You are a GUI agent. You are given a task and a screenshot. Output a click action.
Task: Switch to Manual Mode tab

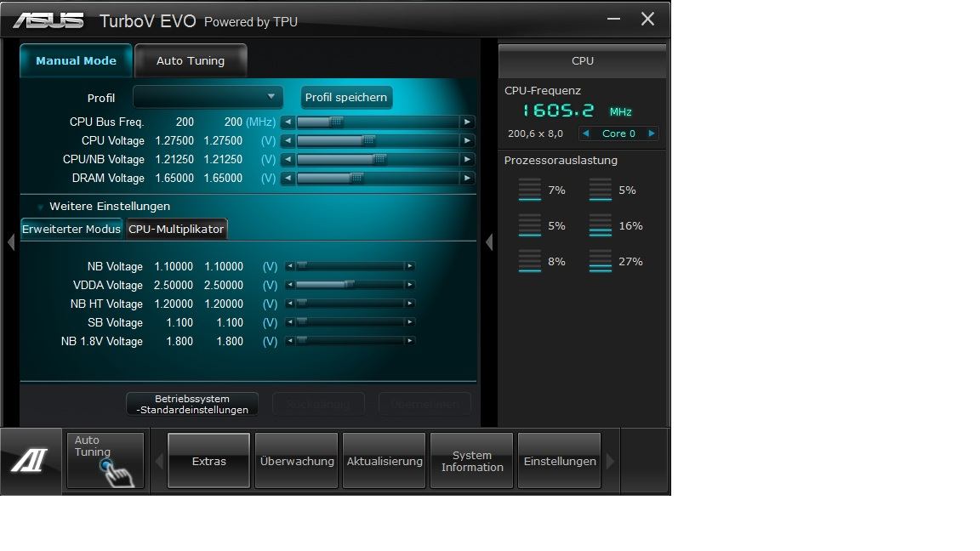pos(76,60)
